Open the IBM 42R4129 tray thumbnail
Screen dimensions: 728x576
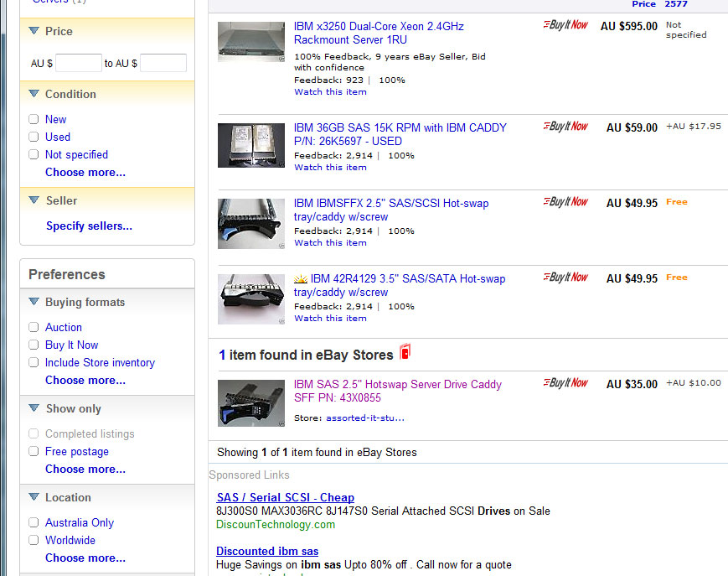(251, 299)
